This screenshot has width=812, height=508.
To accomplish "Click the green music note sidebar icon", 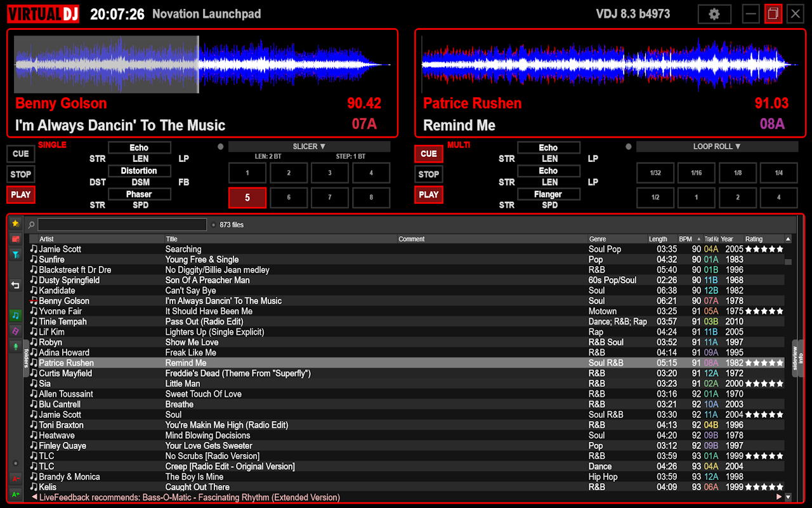I will pyautogui.click(x=16, y=316).
